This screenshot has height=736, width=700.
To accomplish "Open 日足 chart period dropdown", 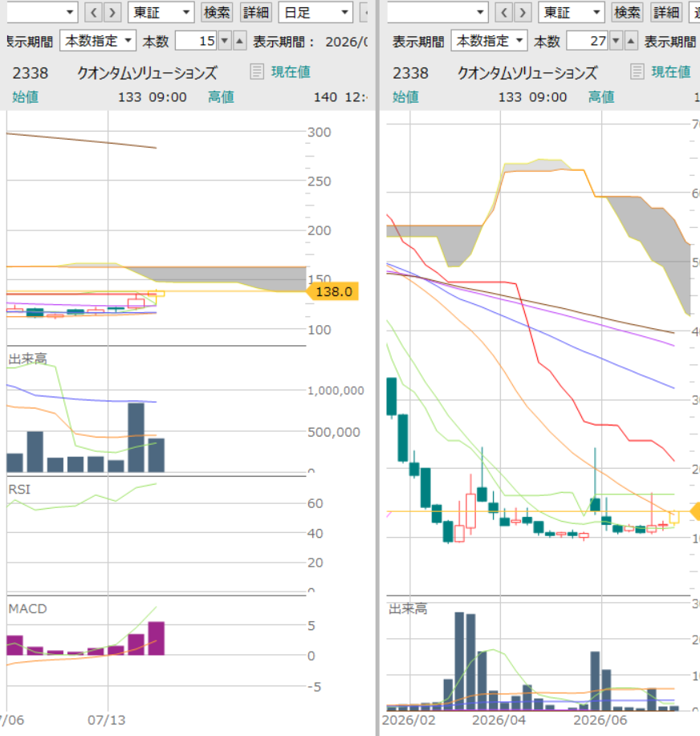I will pyautogui.click(x=315, y=13).
